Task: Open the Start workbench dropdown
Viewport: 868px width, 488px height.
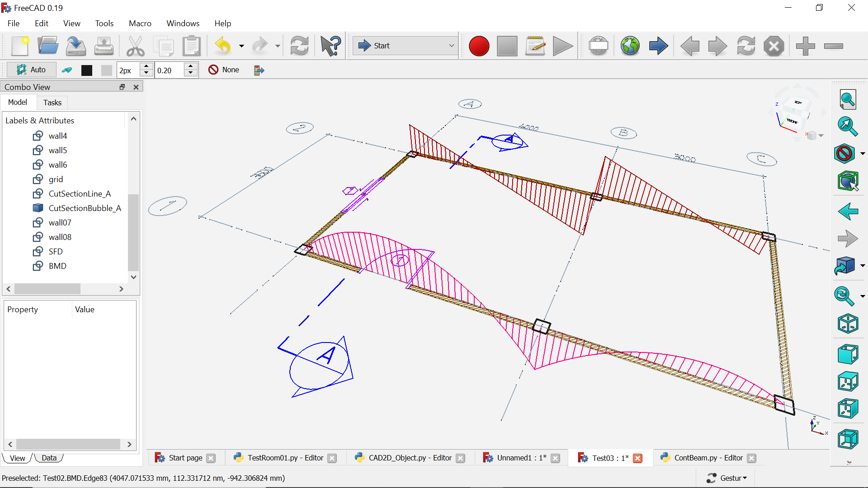Action: tap(405, 46)
